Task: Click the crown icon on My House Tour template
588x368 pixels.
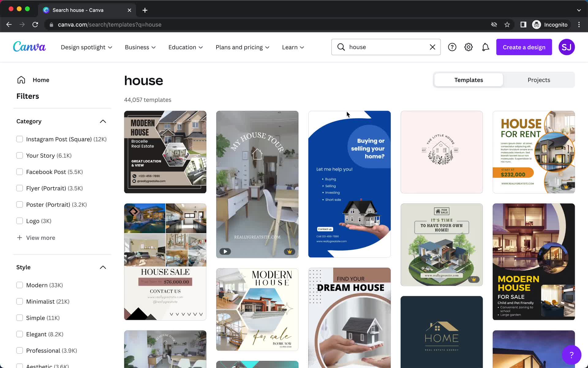Action: [x=289, y=251]
